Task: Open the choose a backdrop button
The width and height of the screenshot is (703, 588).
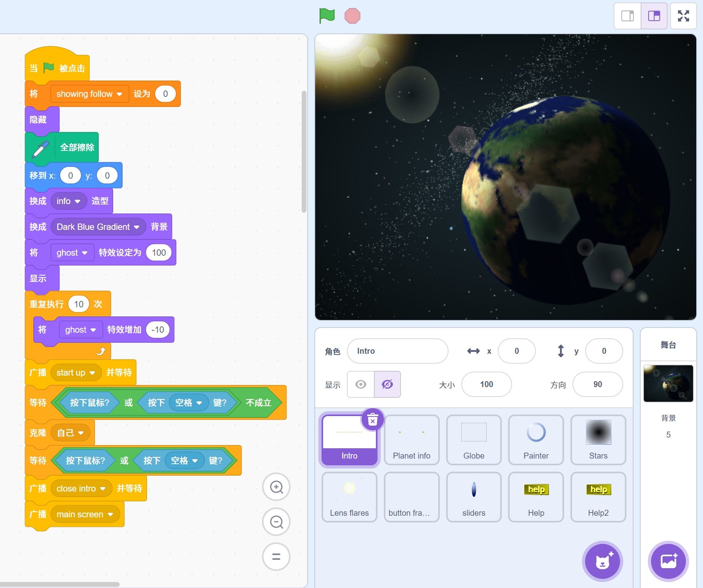Action: point(668,561)
